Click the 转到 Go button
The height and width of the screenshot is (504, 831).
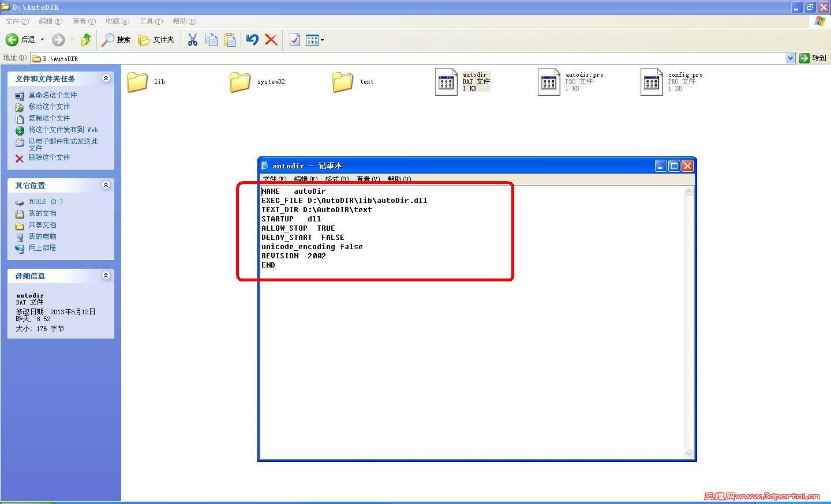813,58
